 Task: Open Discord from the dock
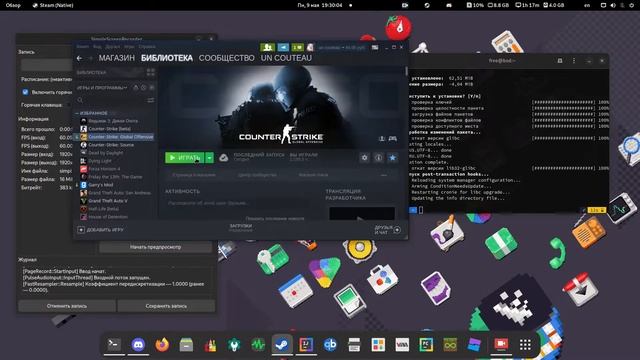pos(138,345)
